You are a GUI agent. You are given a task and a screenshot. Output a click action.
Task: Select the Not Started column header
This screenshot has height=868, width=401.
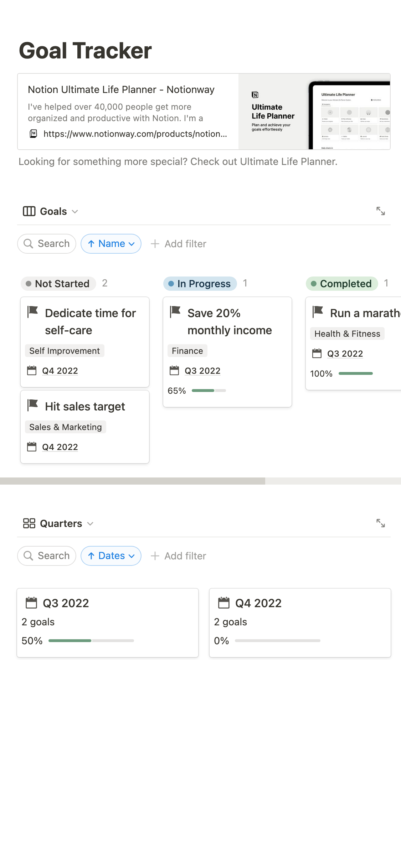[58, 284]
